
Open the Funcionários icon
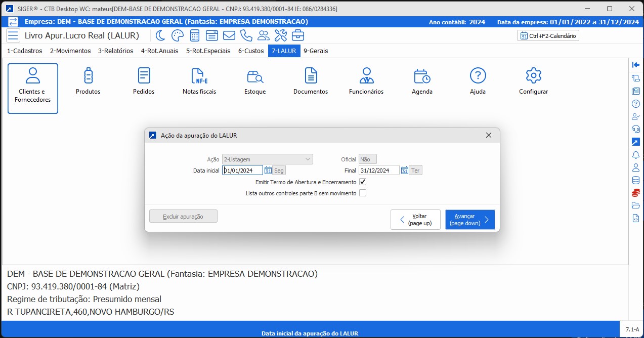(366, 81)
